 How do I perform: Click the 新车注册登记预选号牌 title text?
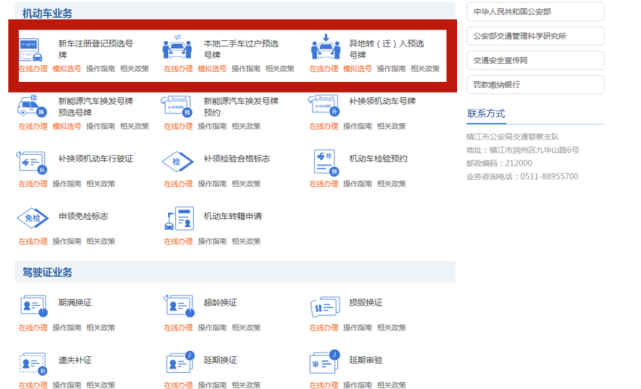tap(96, 49)
